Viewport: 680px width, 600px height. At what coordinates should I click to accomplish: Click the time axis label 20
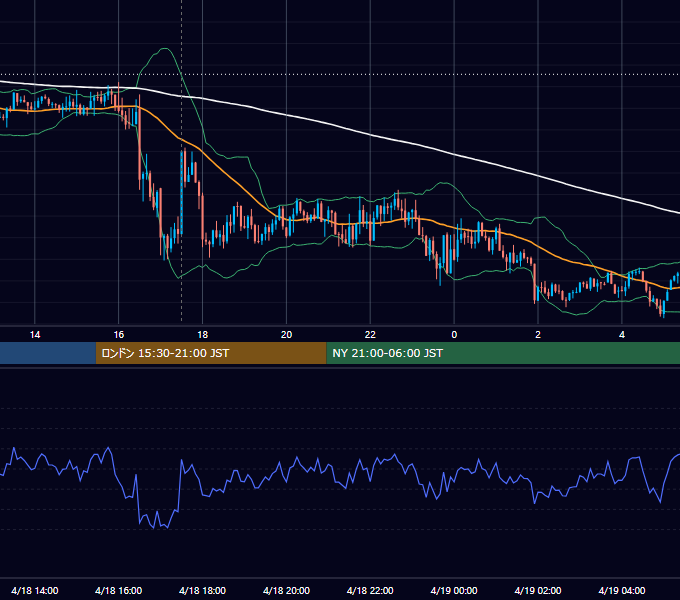click(286, 335)
